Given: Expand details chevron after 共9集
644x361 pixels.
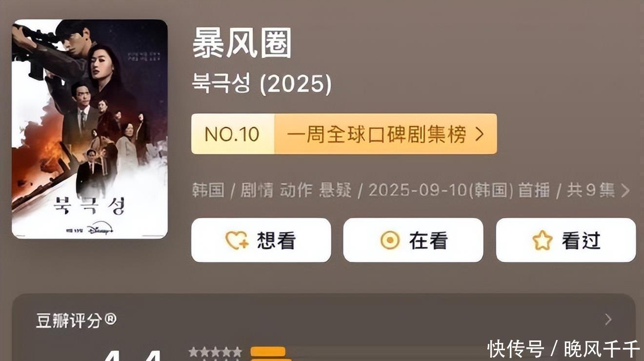Looking at the screenshot, I should (x=625, y=191).
